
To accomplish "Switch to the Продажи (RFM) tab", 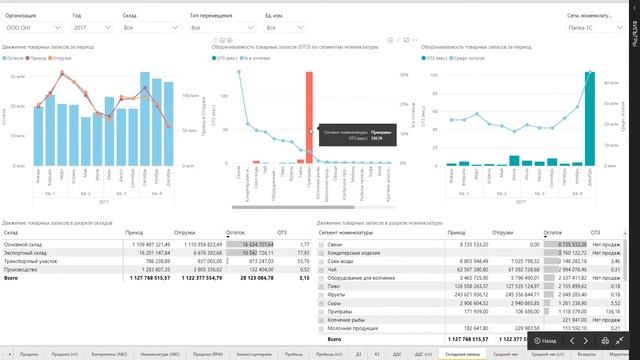I will pyautogui.click(x=208, y=354).
